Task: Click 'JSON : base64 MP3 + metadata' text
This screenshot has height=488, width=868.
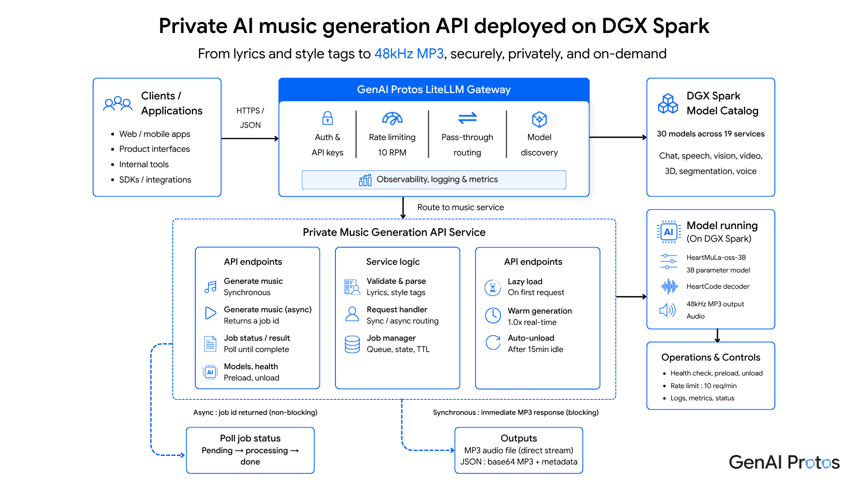Action: 519,462
